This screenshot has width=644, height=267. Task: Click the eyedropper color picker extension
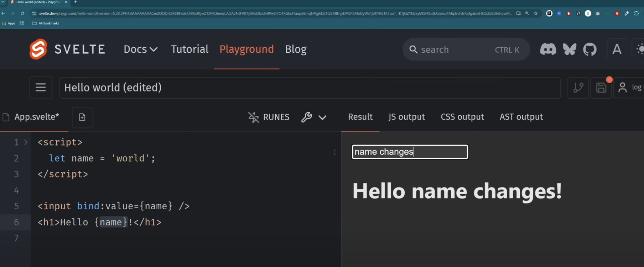pos(627,14)
